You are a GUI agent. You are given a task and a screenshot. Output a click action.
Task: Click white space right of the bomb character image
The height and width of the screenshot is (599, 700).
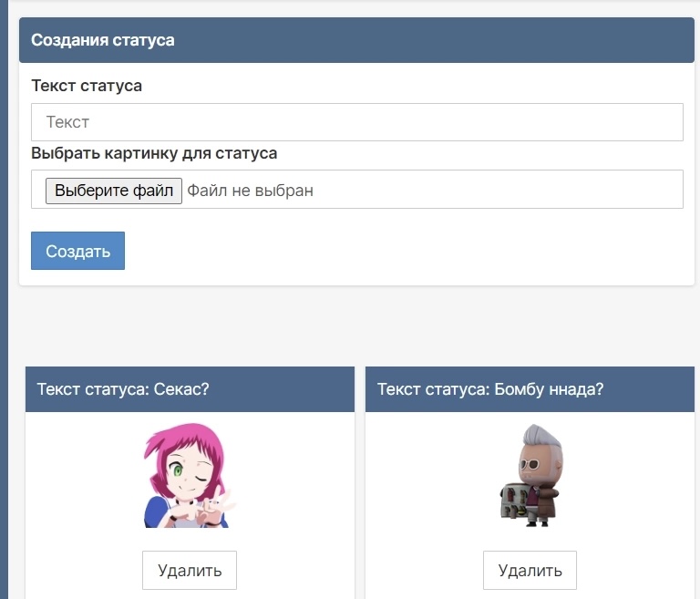click(x=629, y=475)
